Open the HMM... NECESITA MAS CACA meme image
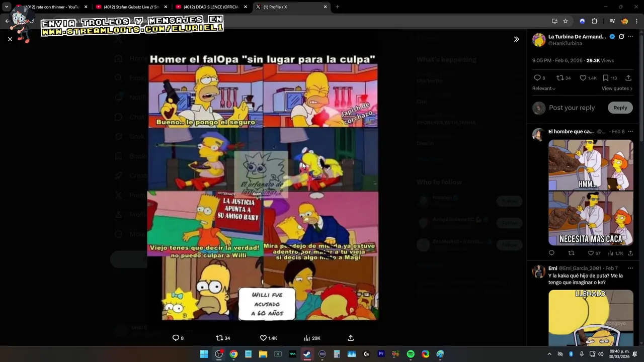This screenshot has height=362, width=644. [591, 192]
